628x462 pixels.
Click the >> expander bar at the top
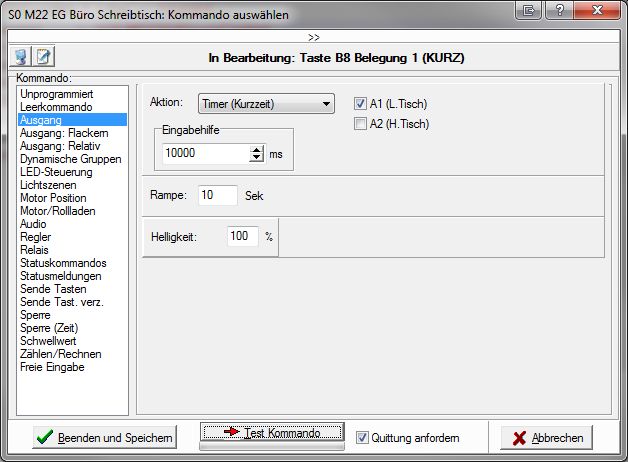point(314,37)
